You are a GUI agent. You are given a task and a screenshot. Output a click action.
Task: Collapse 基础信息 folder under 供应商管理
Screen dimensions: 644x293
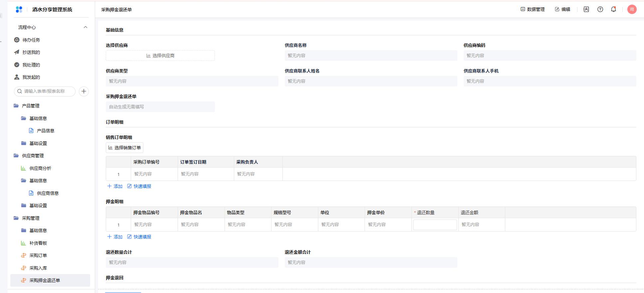[x=50, y=181]
